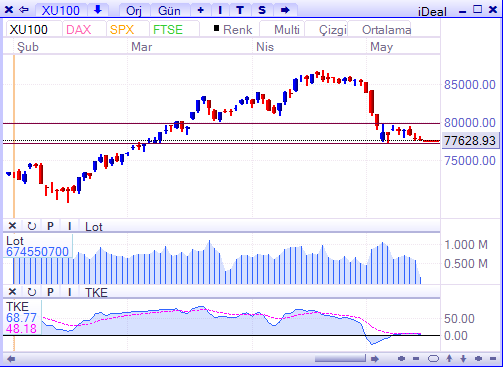Expand the blue down-arrow dropdown beside XU100
This screenshot has height=367, width=503.
tap(98, 10)
